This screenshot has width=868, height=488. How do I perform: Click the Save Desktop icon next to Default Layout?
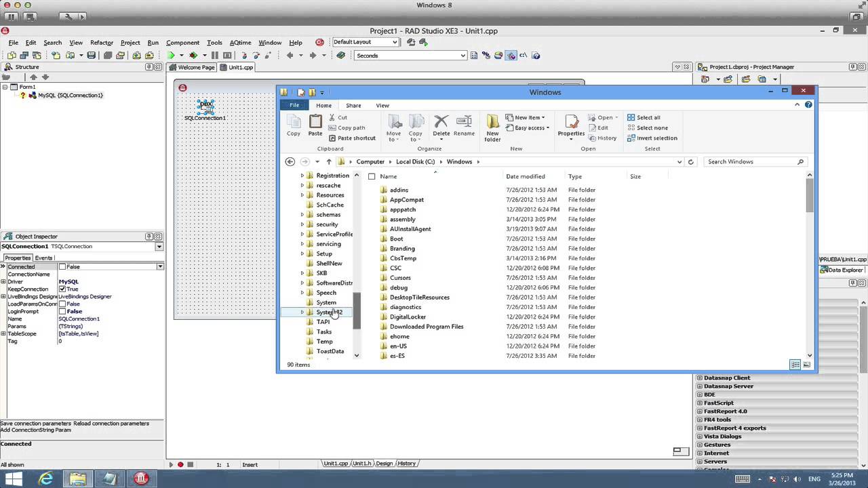tap(411, 42)
